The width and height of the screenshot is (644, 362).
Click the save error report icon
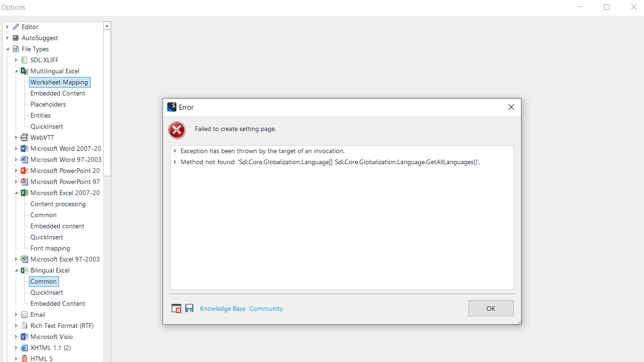[189, 308]
